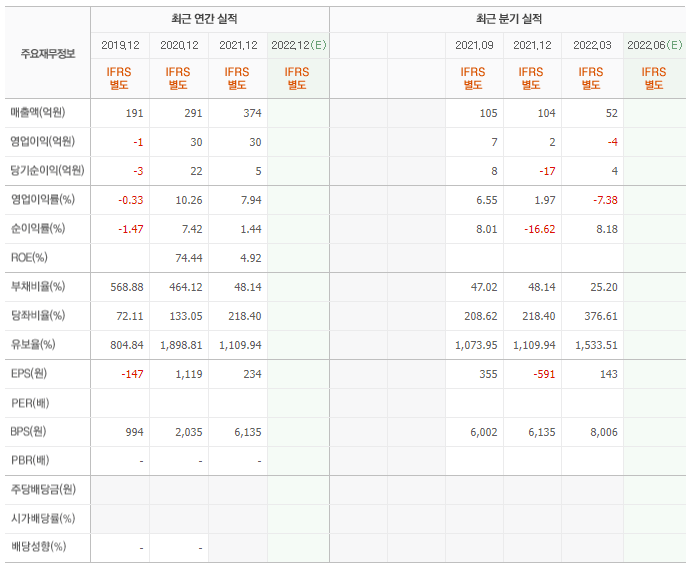
Task: Click the red -1 operating profit value
Action: coord(138,142)
